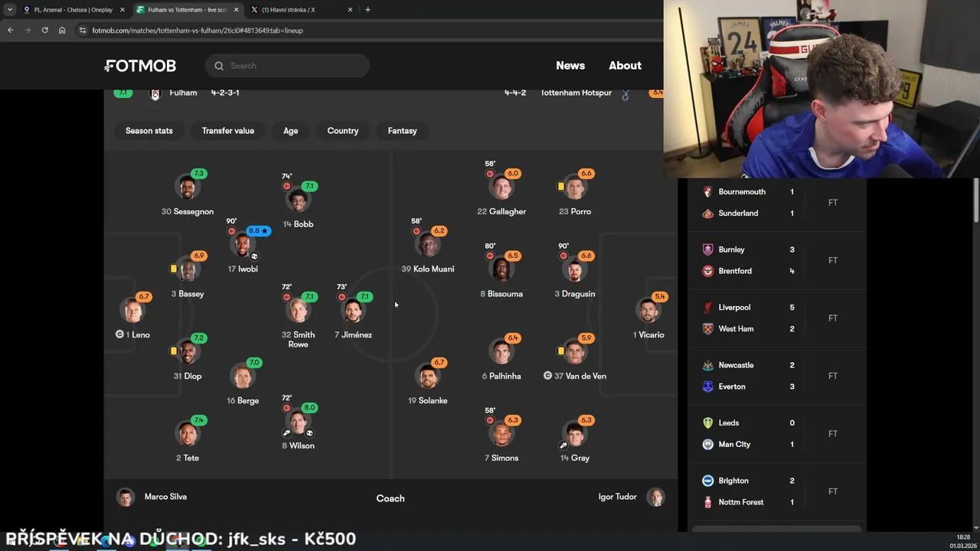Image resolution: width=980 pixels, height=551 pixels.
Task: Click the 16 Berge player name
Action: pyautogui.click(x=243, y=401)
